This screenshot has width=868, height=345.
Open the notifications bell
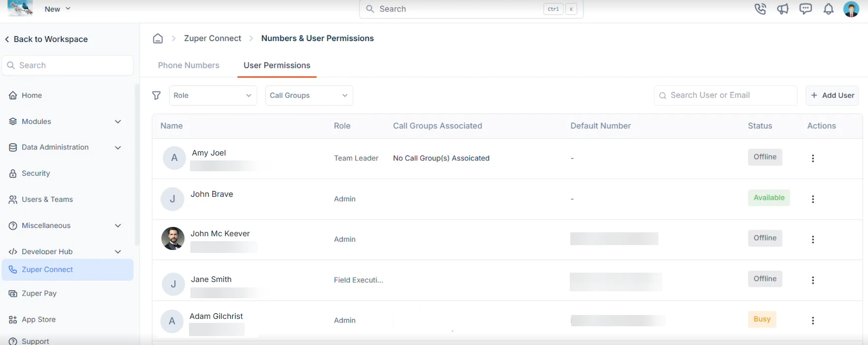tap(829, 9)
